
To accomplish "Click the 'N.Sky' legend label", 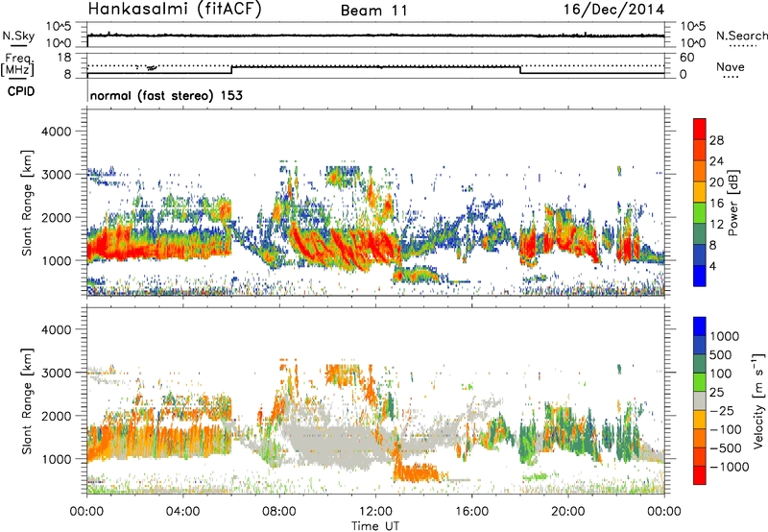I will click(18, 36).
